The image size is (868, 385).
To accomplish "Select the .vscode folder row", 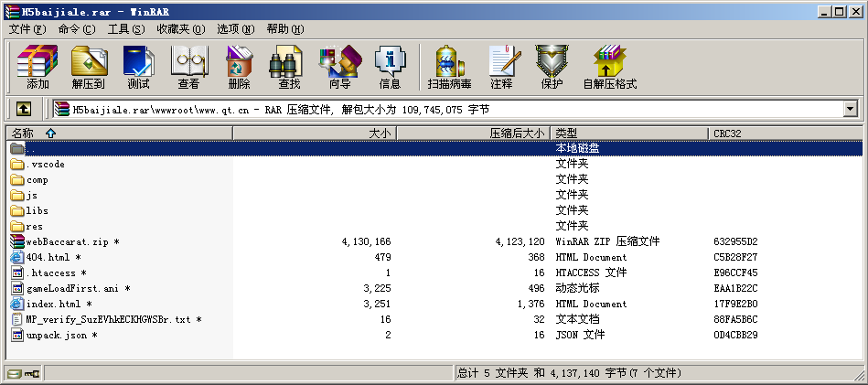I will click(x=46, y=164).
